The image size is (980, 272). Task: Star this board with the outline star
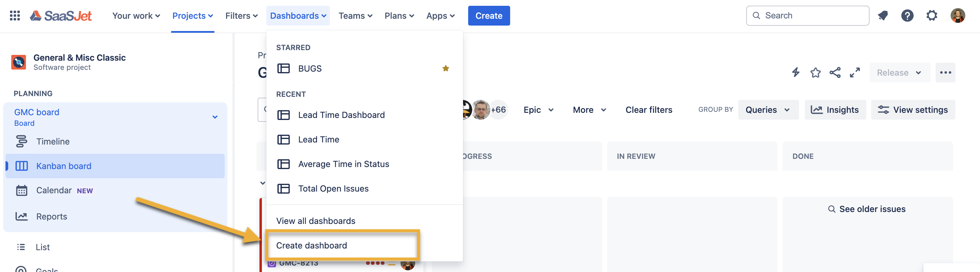pyautogui.click(x=815, y=73)
